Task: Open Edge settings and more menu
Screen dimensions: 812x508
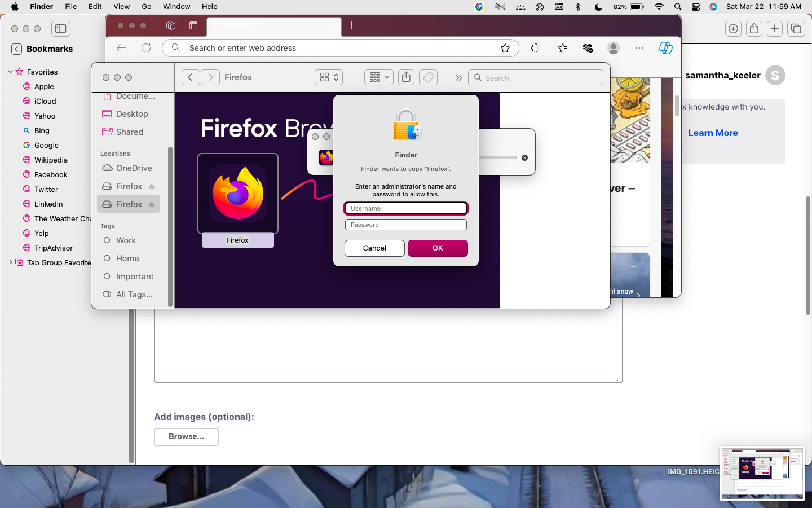Action: pyautogui.click(x=639, y=48)
